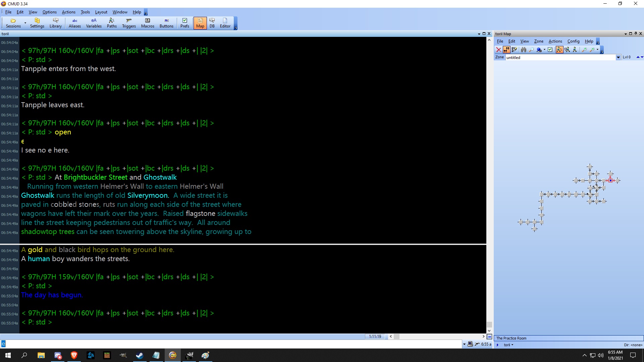Open Prefs from the main toolbar
Image resolution: width=644 pixels, height=362 pixels.
click(185, 23)
